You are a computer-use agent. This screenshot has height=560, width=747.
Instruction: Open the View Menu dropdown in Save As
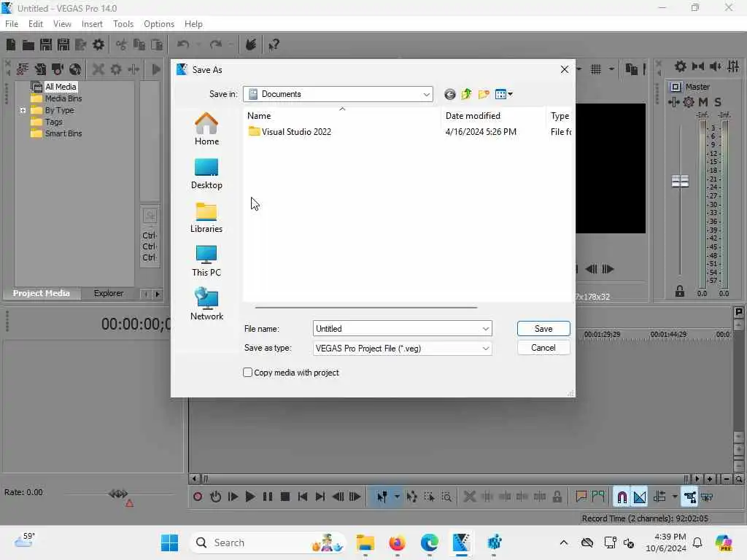tap(503, 94)
